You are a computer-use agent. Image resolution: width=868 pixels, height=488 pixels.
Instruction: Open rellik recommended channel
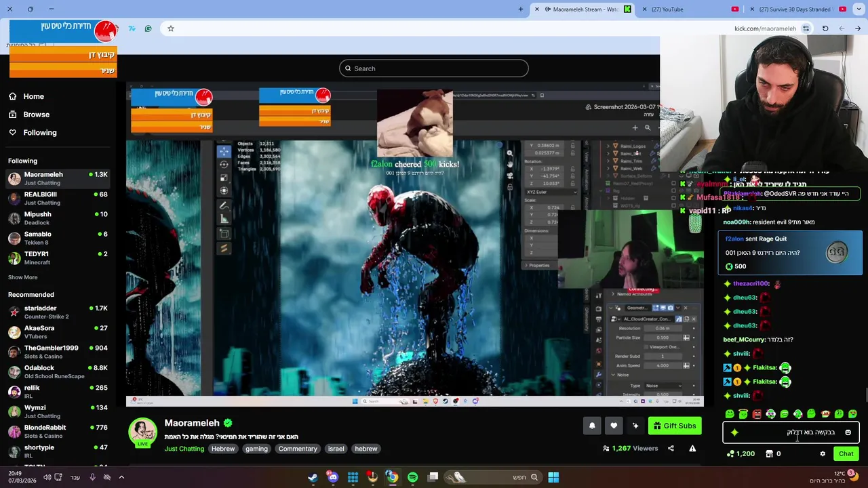(58, 392)
